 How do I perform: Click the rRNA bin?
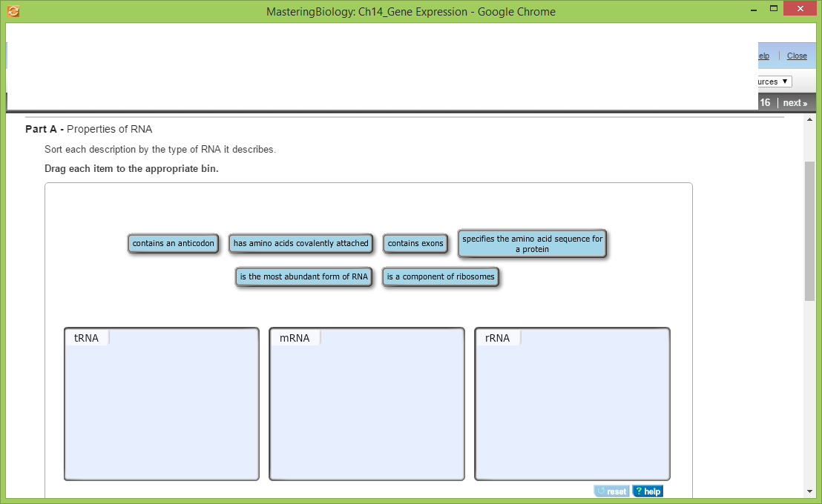tap(572, 404)
